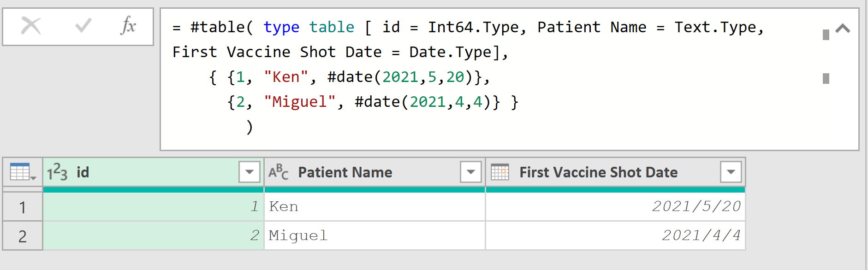The image size is (868, 270).
Task: Open First Vaccine Shot Date filter dropdown
Action: 731,172
